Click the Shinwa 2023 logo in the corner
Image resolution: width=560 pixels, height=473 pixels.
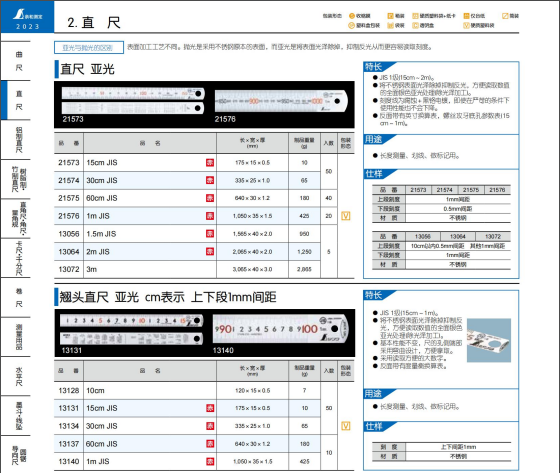pos(27,17)
